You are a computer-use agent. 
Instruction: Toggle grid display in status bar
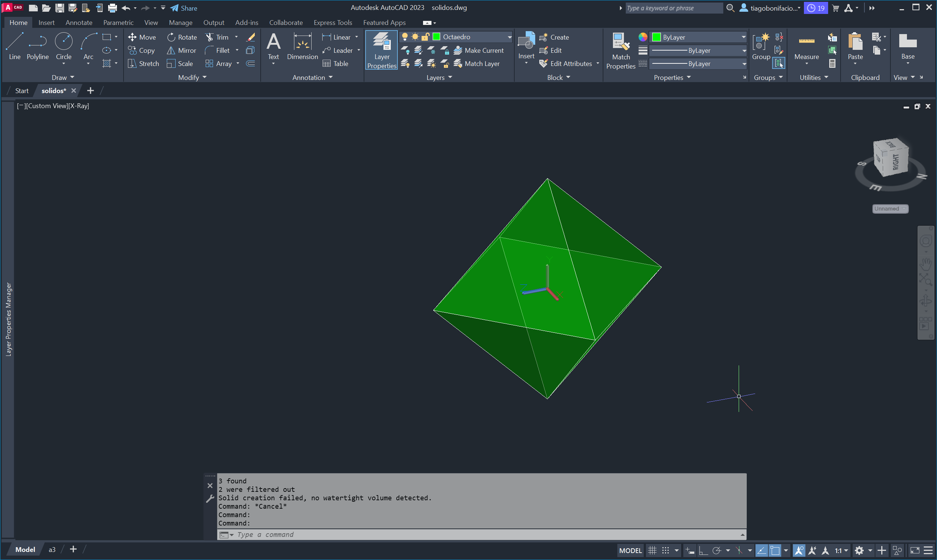point(653,550)
